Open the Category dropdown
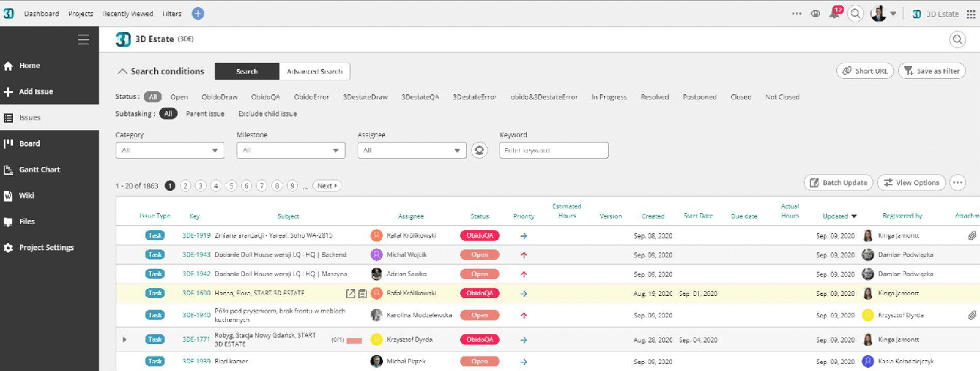The image size is (980, 371). pyautogui.click(x=170, y=151)
